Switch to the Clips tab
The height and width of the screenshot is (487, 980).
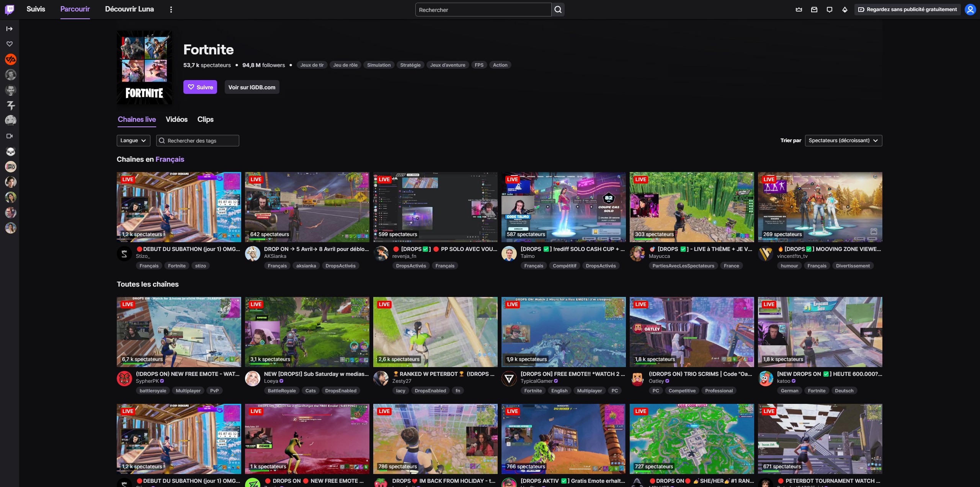coord(205,119)
